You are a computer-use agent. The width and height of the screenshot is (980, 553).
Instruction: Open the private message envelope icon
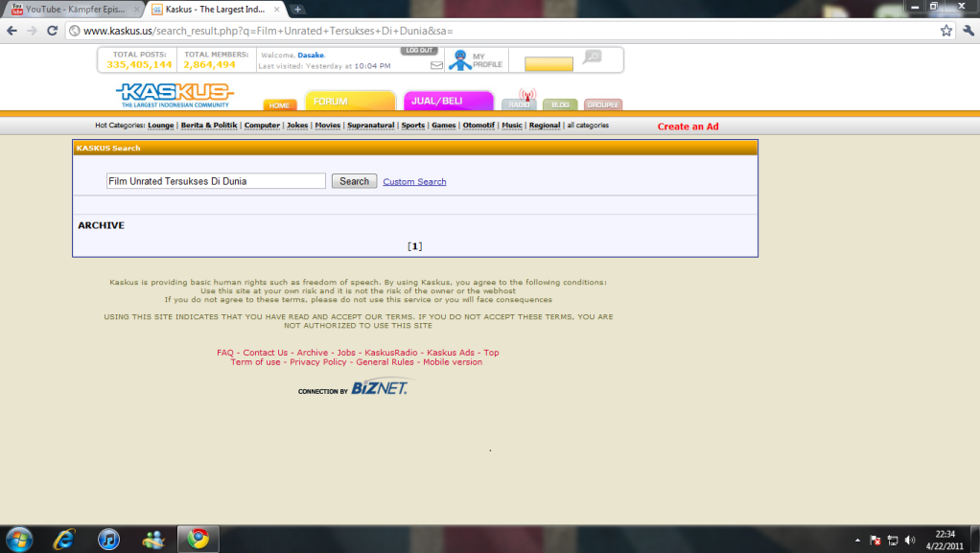[437, 65]
